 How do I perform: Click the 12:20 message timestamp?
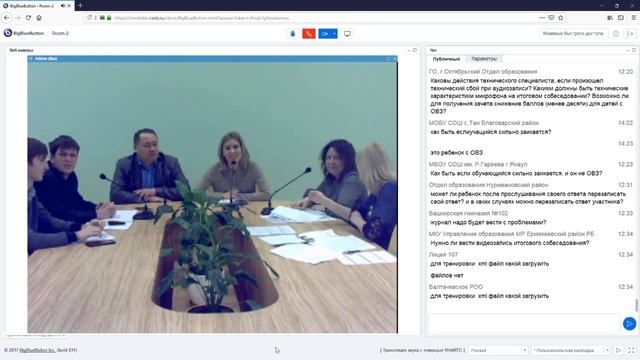pyautogui.click(x=625, y=71)
